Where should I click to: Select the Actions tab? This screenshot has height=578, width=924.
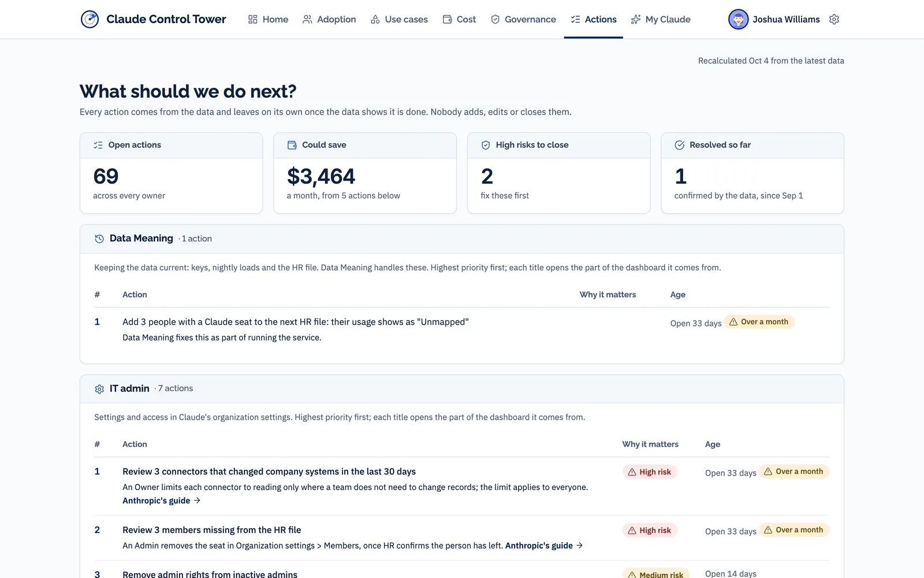pos(594,19)
